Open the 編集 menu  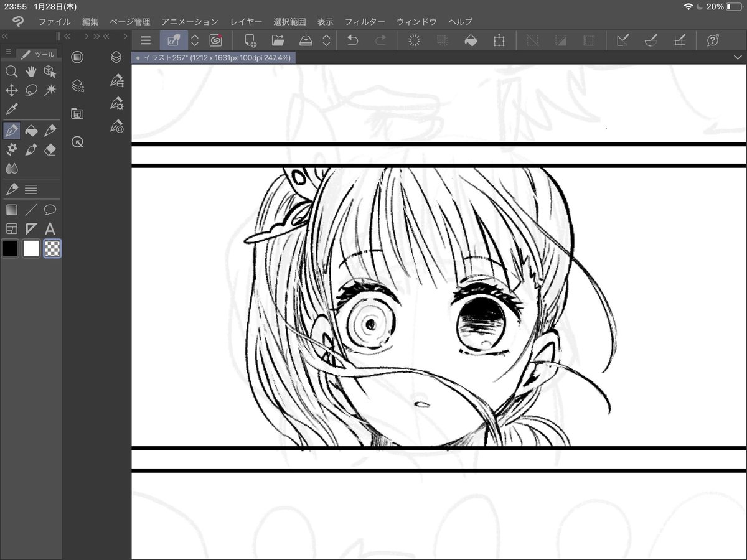pos(90,22)
